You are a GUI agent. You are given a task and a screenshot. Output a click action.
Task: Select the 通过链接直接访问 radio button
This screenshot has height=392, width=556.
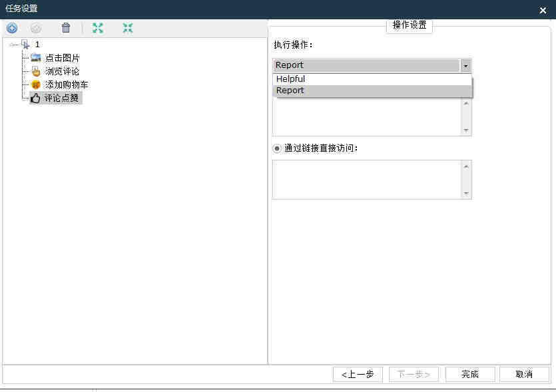(277, 148)
